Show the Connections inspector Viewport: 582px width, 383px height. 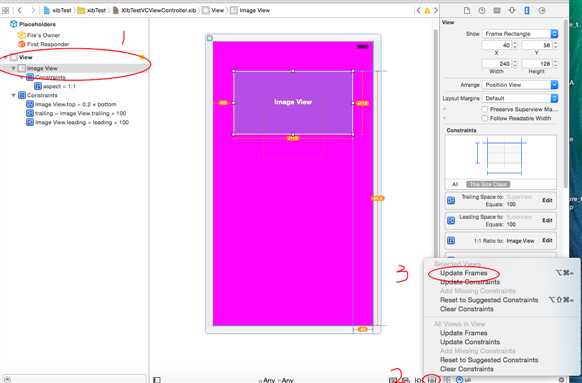[542, 10]
